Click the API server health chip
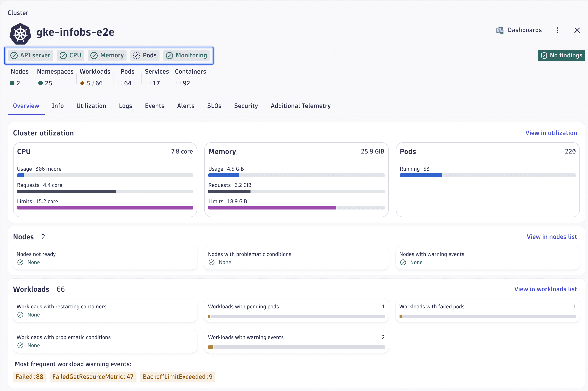The width and height of the screenshot is (588, 391). [31, 55]
